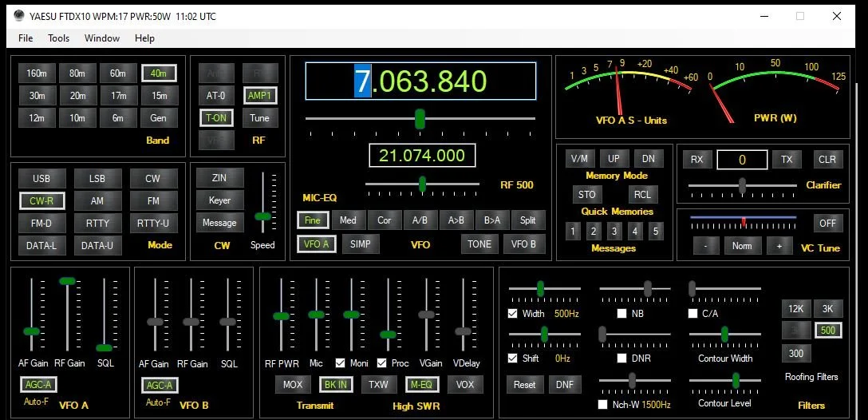The image size is (868, 420).
Task: Select the RTTY-U mode
Action: (153, 223)
